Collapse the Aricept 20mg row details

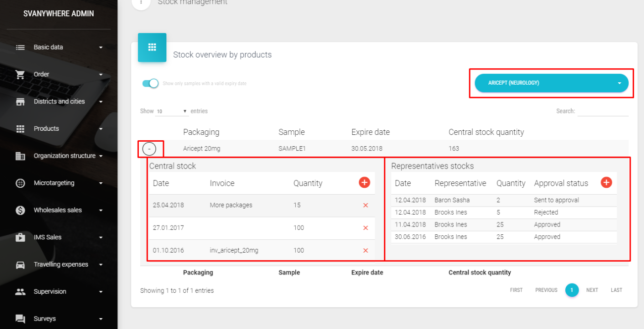point(149,149)
